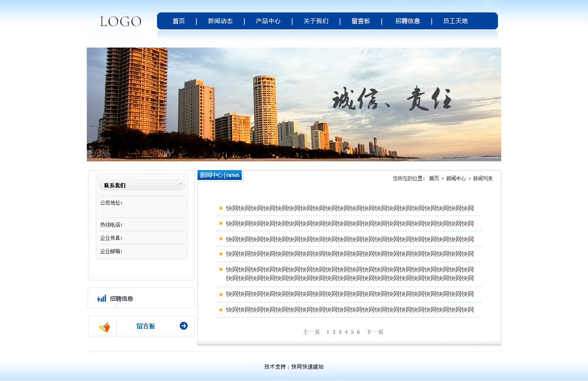The height and width of the screenshot is (381, 588).
Task: Open the two-line news article link
Action: pyautogui.click(x=350, y=274)
